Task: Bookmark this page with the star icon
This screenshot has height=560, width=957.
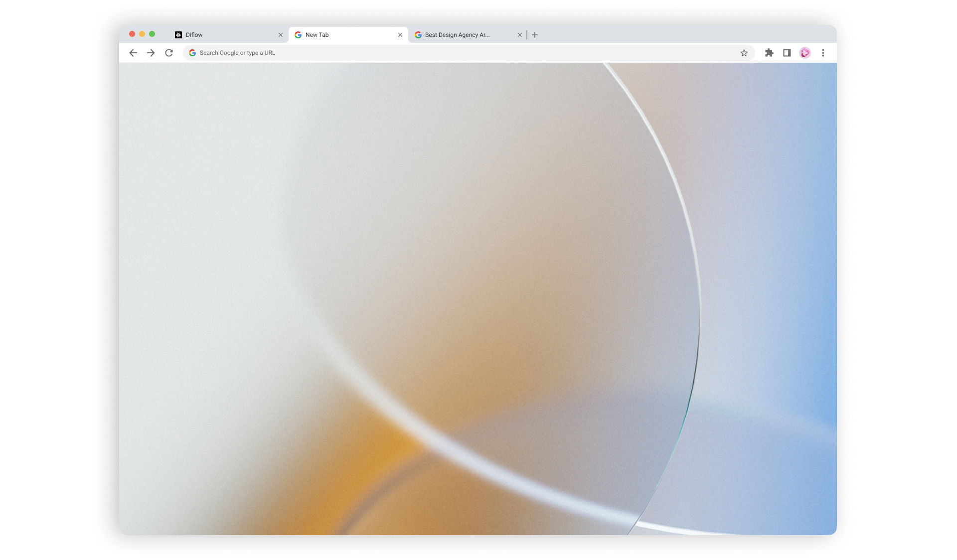Action: point(744,53)
